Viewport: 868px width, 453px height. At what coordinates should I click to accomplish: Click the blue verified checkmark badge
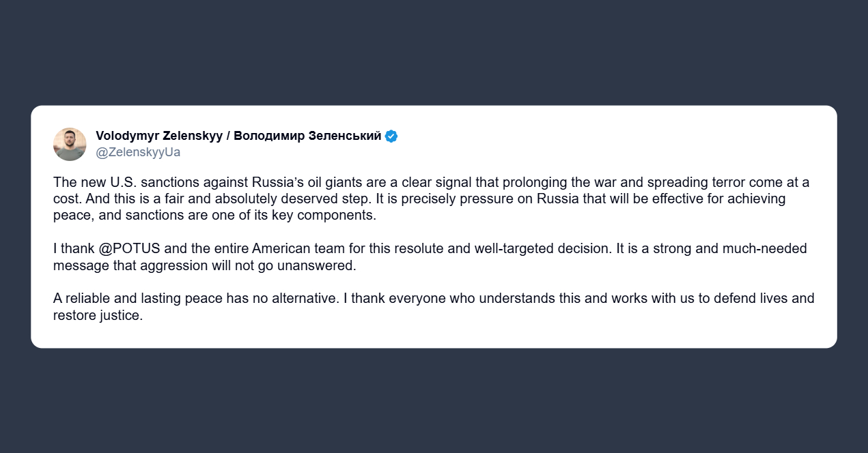pyautogui.click(x=391, y=136)
